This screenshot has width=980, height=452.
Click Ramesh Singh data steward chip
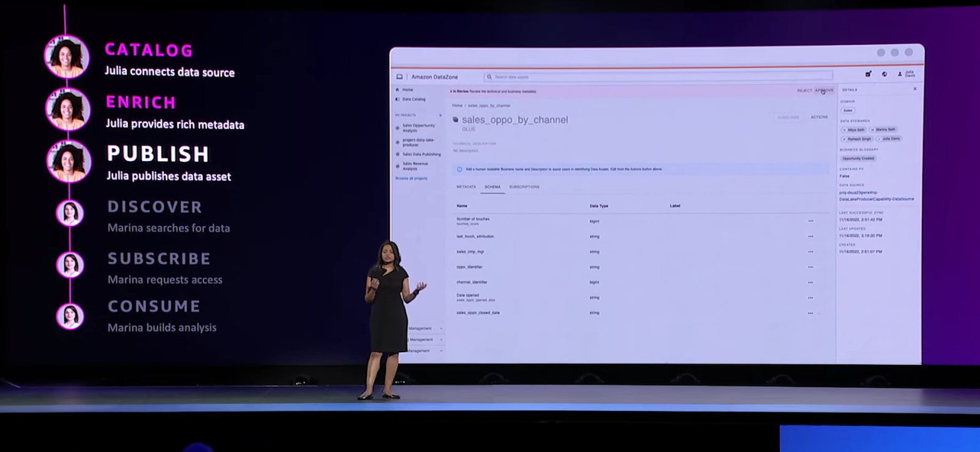point(857,139)
